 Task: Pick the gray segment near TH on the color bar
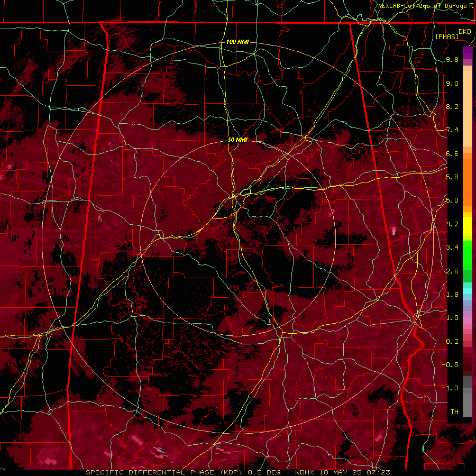(467, 405)
